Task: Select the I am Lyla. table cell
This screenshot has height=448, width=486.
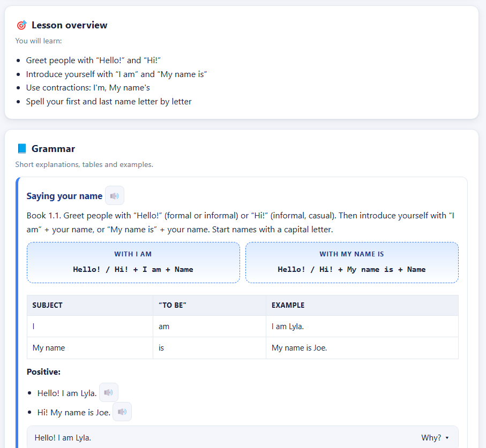Action: 362,326
